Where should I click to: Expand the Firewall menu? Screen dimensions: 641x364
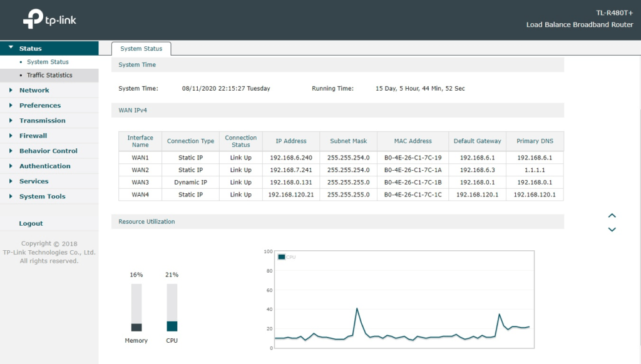tap(33, 136)
